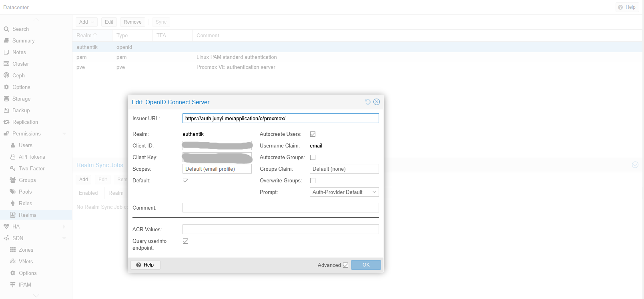The width and height of the screenshot is (644, 299).
Task: Click the Groups Claim input field
Action: [x=344, y=169]
